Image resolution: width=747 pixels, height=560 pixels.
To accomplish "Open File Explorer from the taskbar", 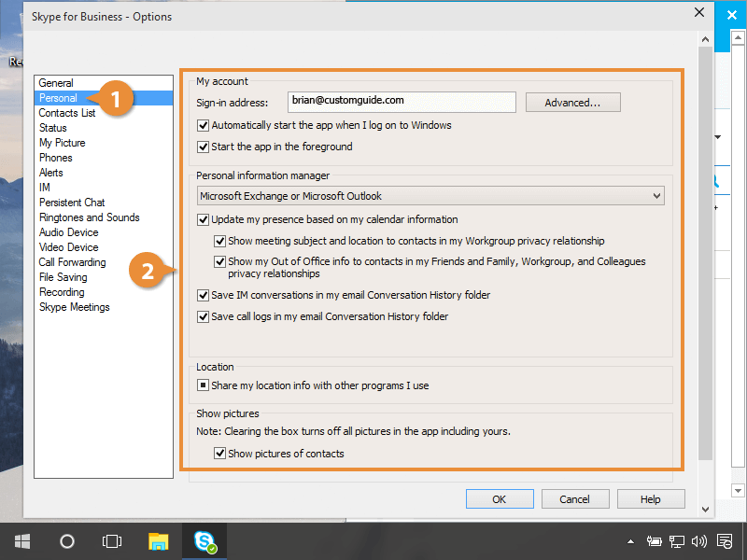I will pyautogui.click(x=159, y=541).
